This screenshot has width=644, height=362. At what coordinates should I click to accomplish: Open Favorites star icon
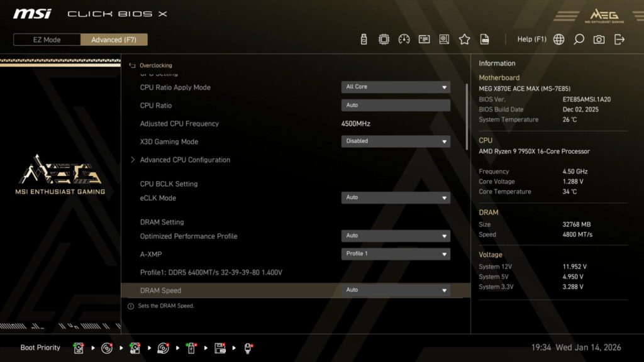[464, 40]
